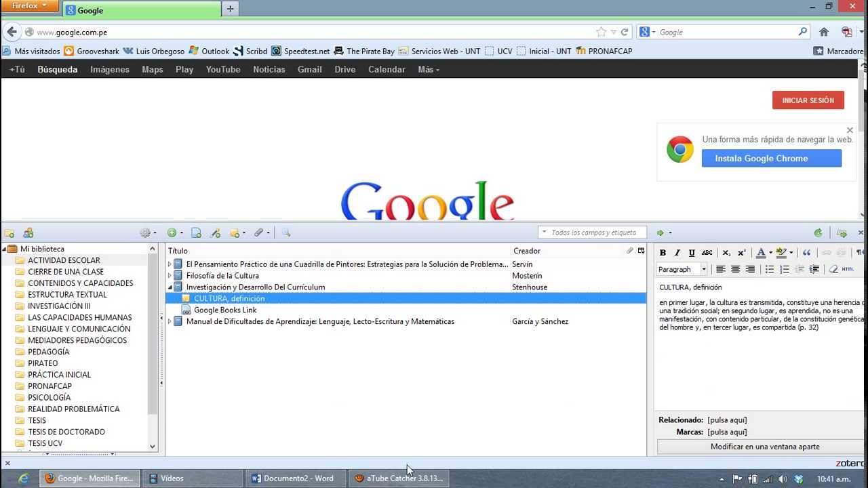The height and width of the screenshot is (488, 868).
Task: Apply the current text color
Action: coord(761,253)
